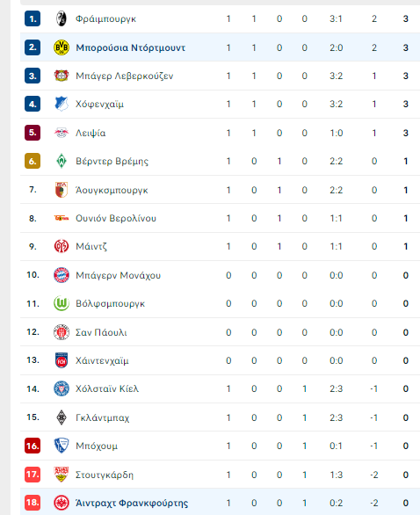
Task: Click the Wolfsburg green W logo
Action: click(x=62, y=303)
